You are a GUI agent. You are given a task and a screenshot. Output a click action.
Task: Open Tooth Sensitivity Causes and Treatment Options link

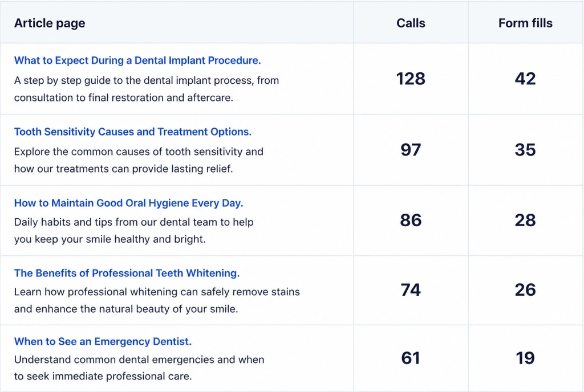coord(132,132)
